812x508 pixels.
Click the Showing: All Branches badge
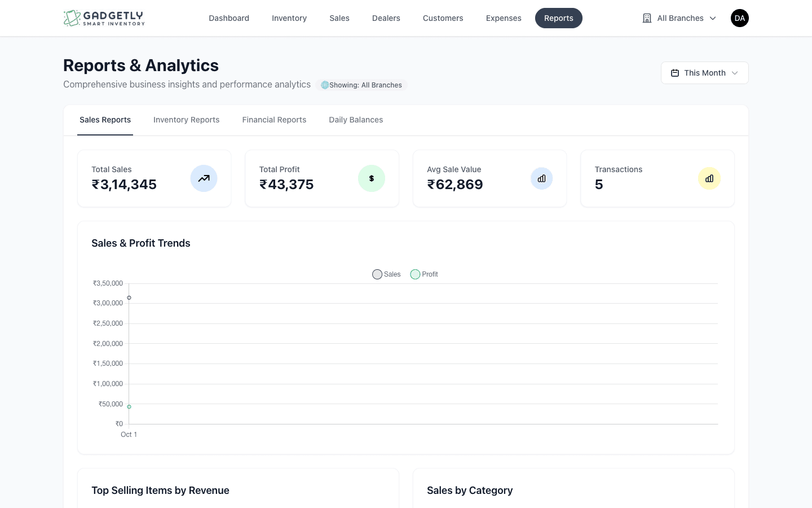pos(361,85)
